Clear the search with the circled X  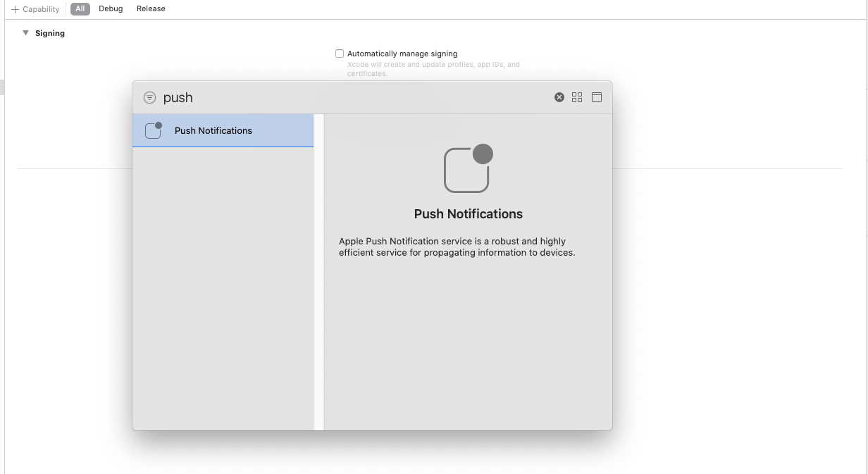(559, 97)
